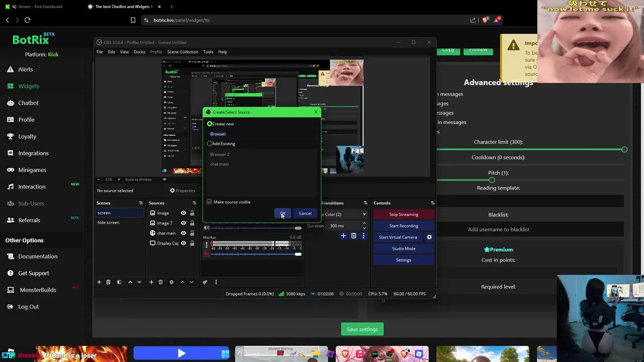The image size is (644, 362).
Task: Remove transition using the Transitions trash icon
Action: click(354, 236)
